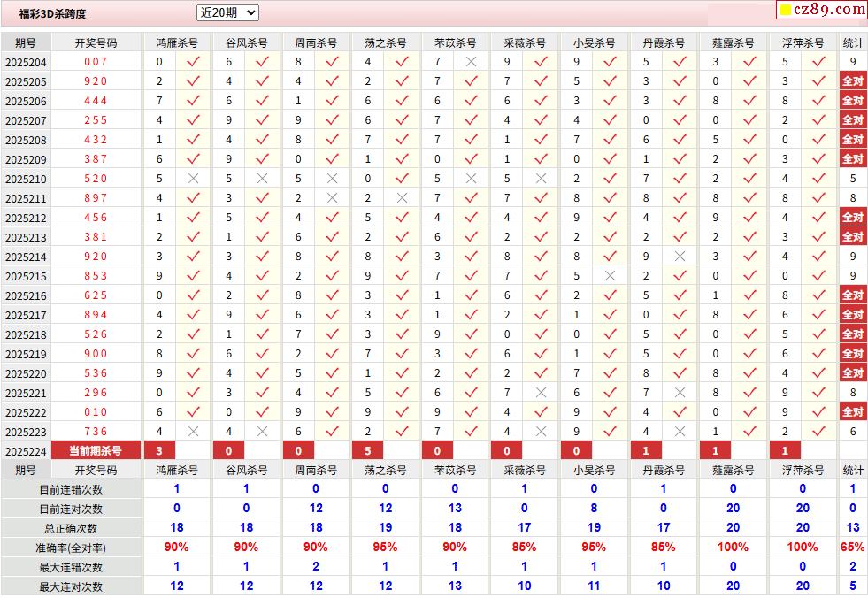868x598 pixels.
Task: Click the 福彩3D杀跨度 page title
Action: (x=52, y=14)
